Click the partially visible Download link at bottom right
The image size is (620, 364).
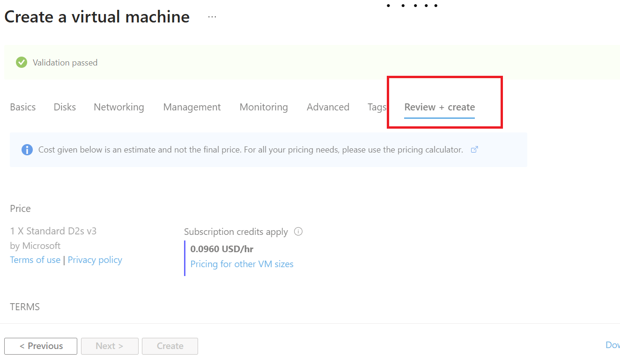coord(613,345)
